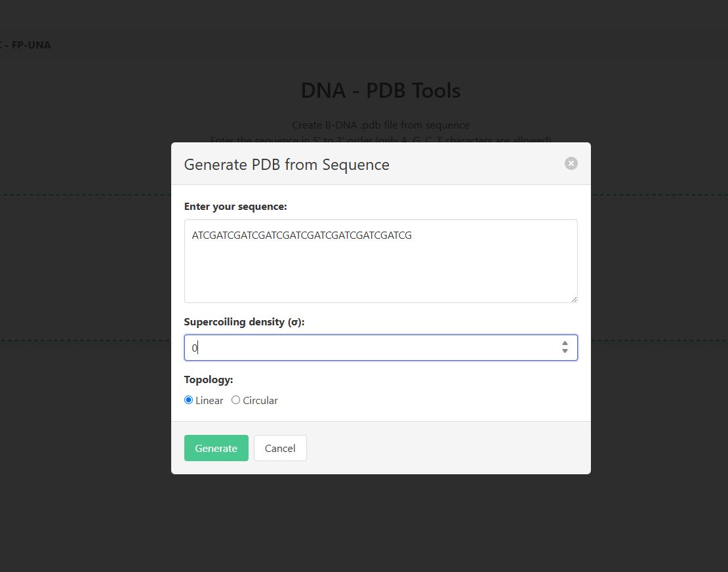This screenshot has width=728, height=572.
Task: Click the "Topology:" label
Action: tap(209, 380)
